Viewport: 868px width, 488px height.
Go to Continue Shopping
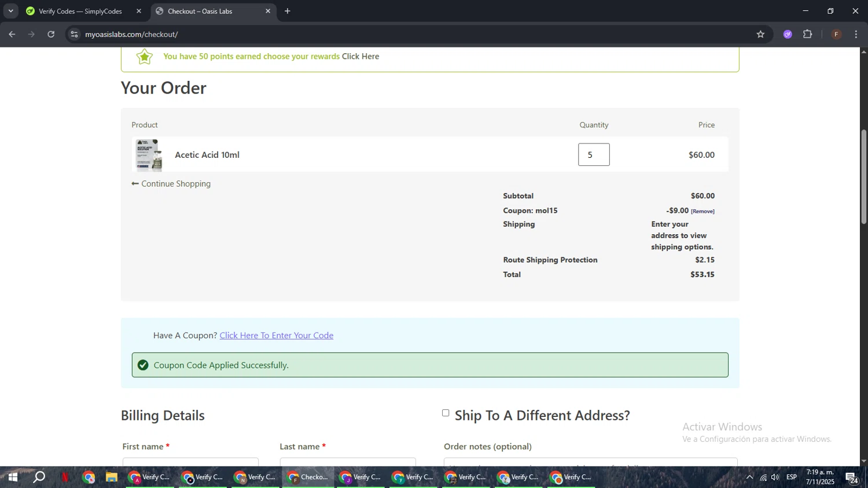tap(171, 183)
